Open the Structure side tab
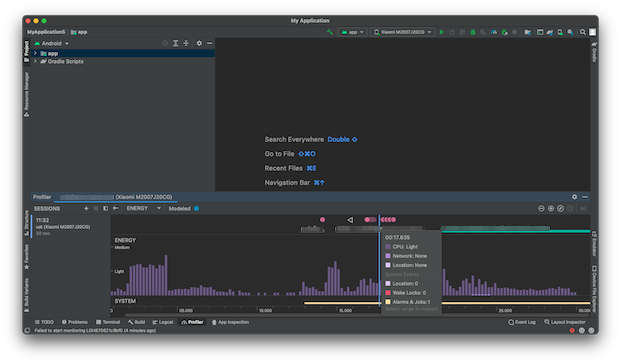 pos(27,223)
